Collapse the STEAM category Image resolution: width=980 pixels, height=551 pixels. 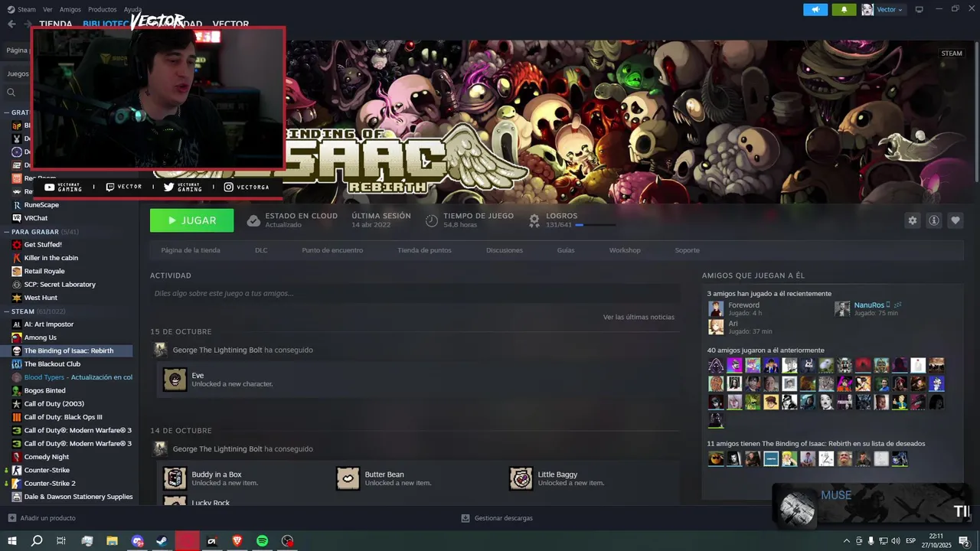tap(7, 311)
